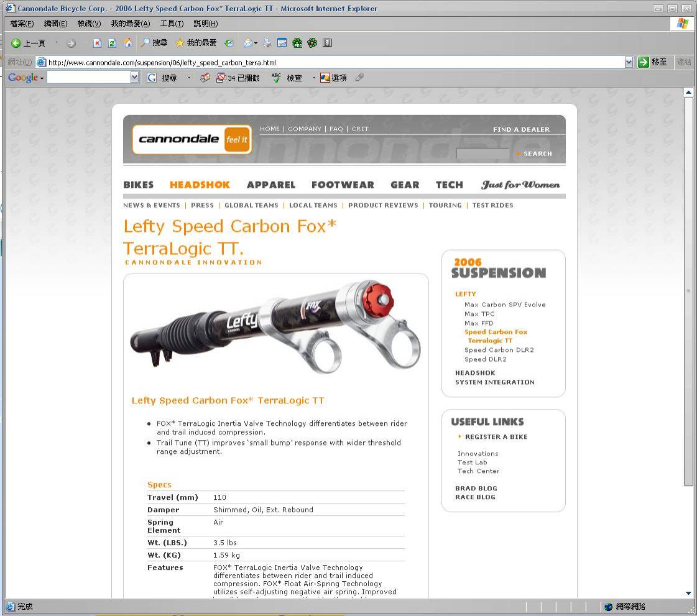The height and width of the screenshot is (616, 697).
Task: Open the Mail envelope icon
Action: (x=247, y=43)
